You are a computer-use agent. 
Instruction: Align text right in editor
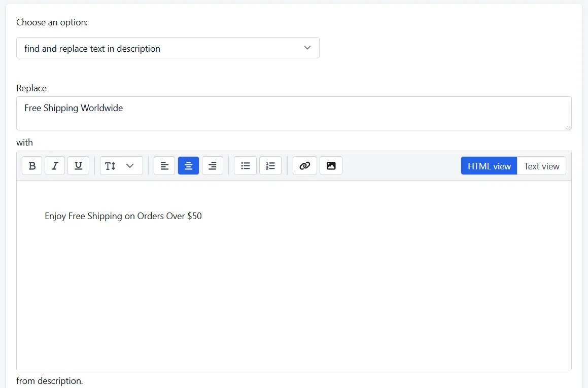click(212, 166)
